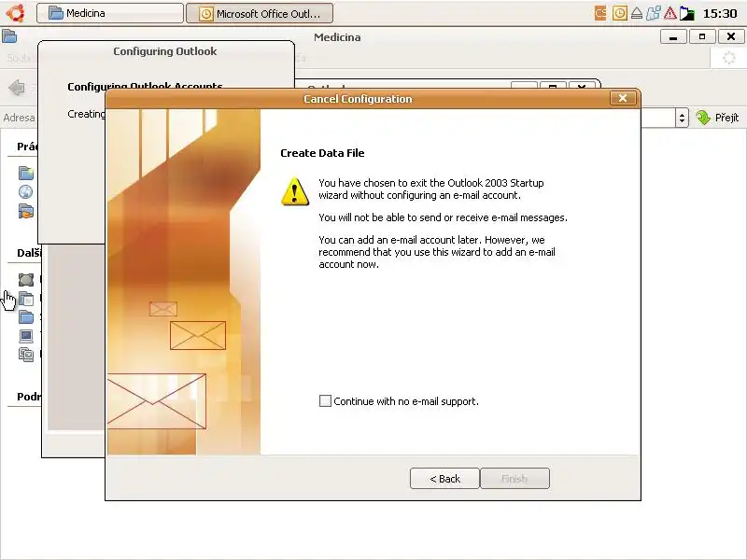Open Medicina window folder menu icon
Viewport: 747px width, 560px height.
tap(9, 36)
